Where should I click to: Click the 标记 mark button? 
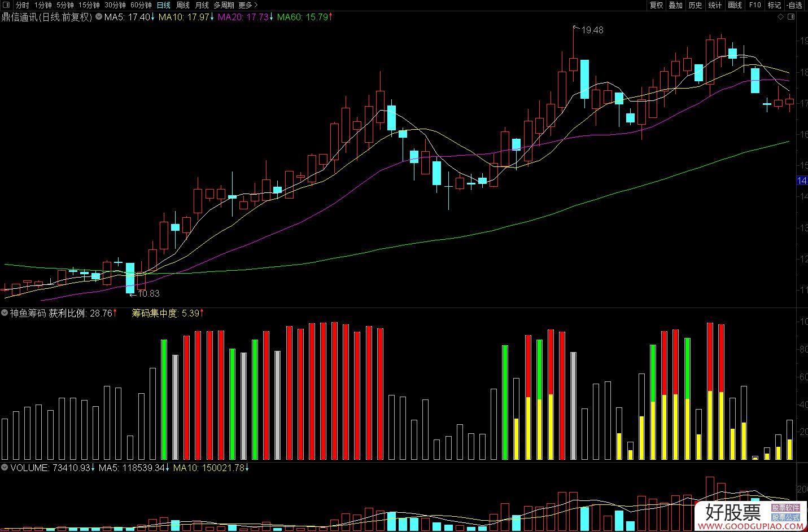(774, 5)
